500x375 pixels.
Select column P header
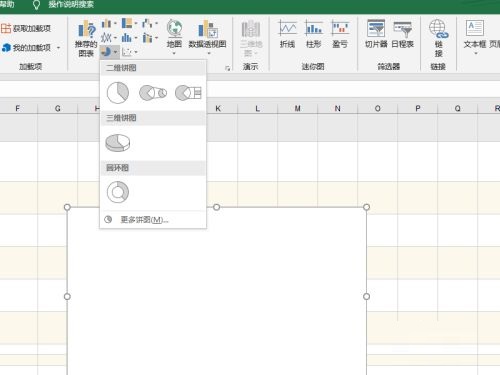[x=417, y=108]
